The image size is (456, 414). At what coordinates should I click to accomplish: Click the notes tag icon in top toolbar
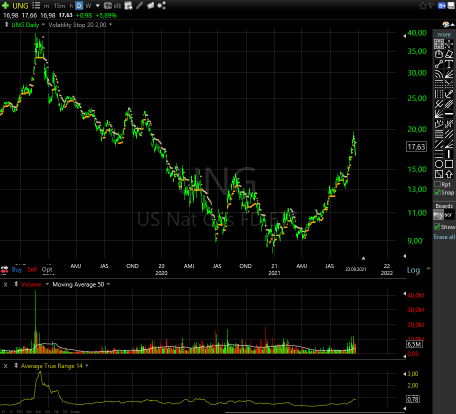tap(150, 5)
